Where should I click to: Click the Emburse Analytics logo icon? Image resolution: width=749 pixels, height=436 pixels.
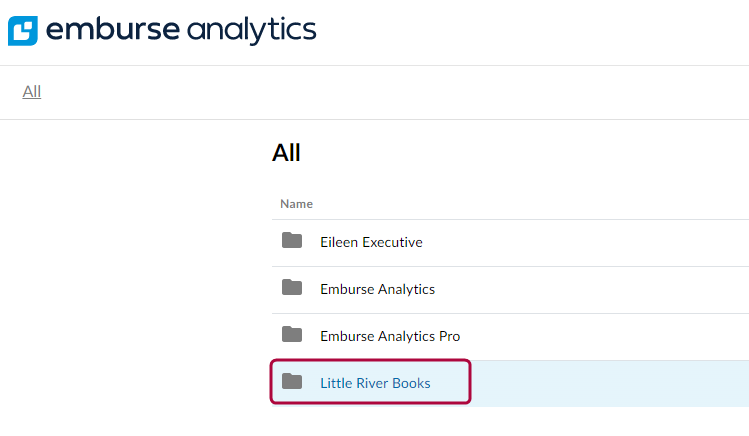[23, 31]
